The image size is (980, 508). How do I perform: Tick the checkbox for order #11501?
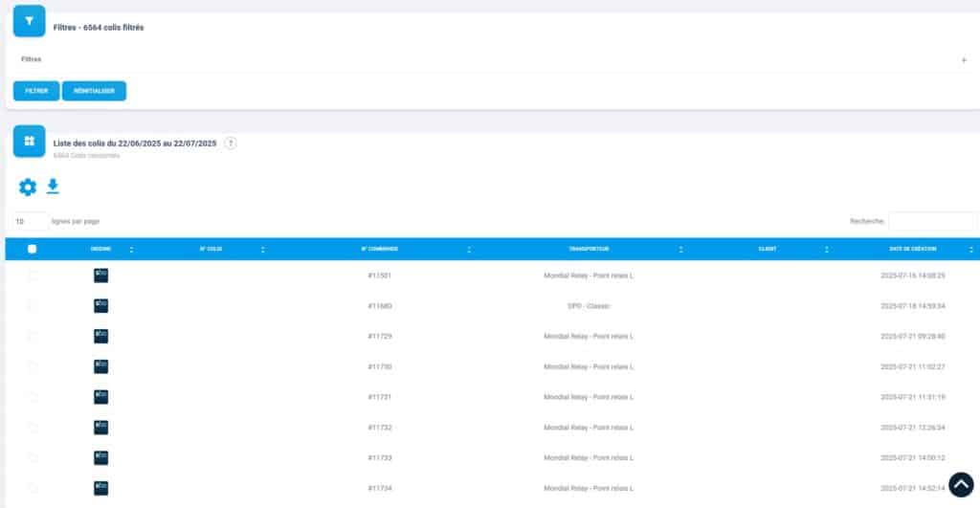(32, 276)
